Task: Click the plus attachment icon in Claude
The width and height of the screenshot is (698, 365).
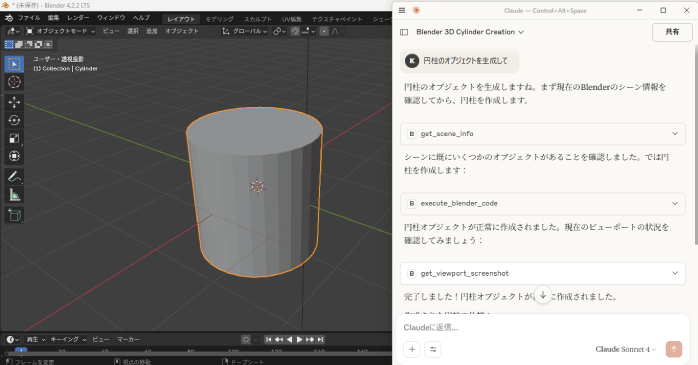Action: pyautogui.click(x=412, y=349)
